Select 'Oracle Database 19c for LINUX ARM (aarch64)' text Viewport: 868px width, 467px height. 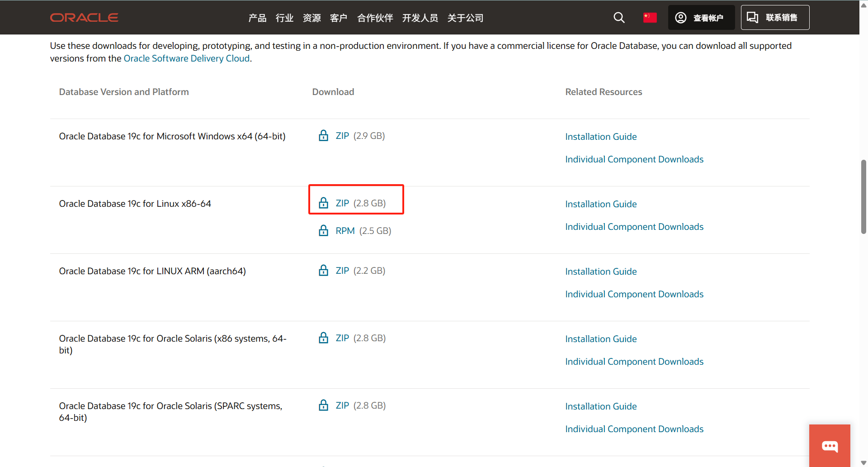pyautogui.click(x=152, y=271)
